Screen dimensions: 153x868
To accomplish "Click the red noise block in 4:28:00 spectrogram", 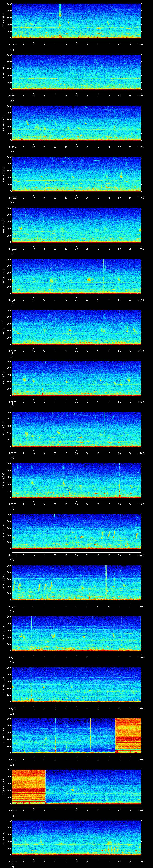I will tap(128, 735).
